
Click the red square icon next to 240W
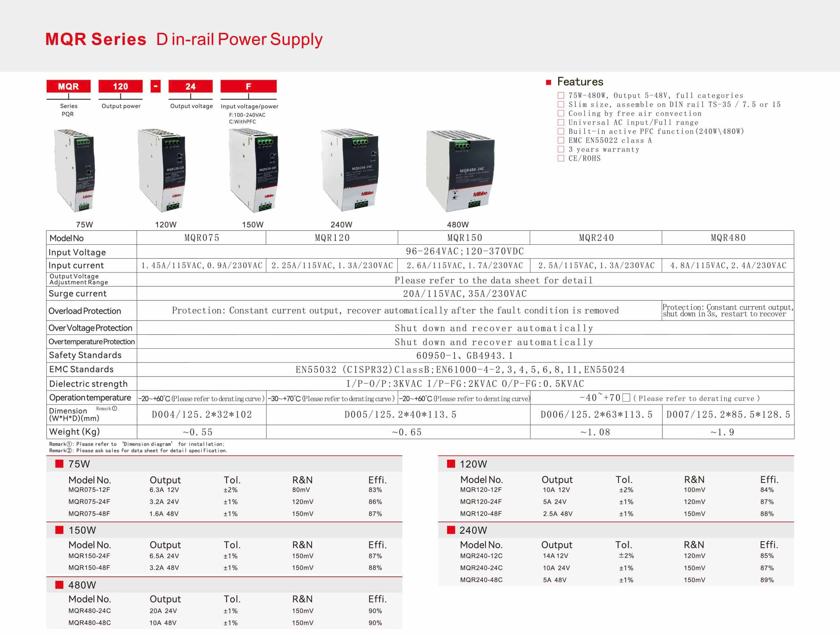tap(451, 530)
